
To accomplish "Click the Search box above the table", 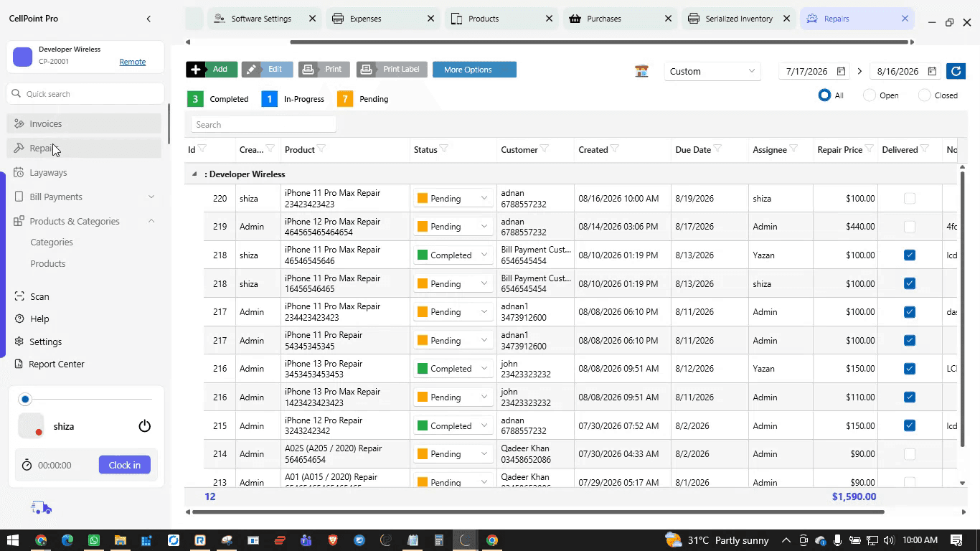I will coord(263,124).
